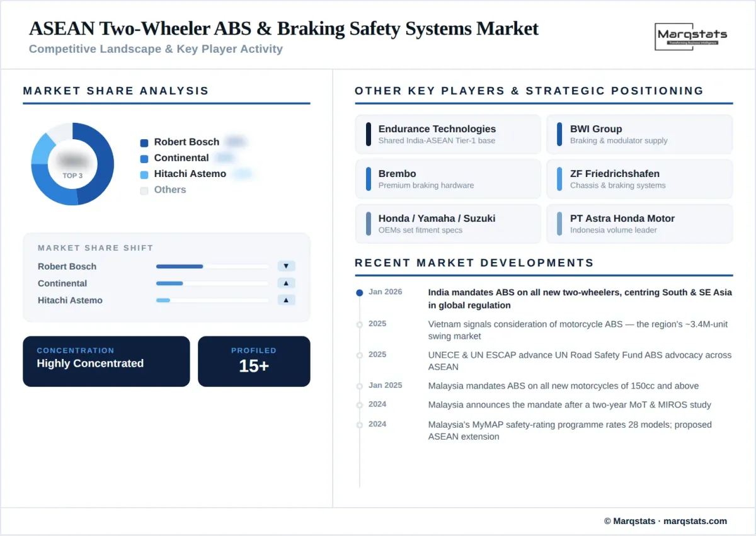Click Continental label in market shift panel
This screenshot has height=536, width=756.
[62, 283]
